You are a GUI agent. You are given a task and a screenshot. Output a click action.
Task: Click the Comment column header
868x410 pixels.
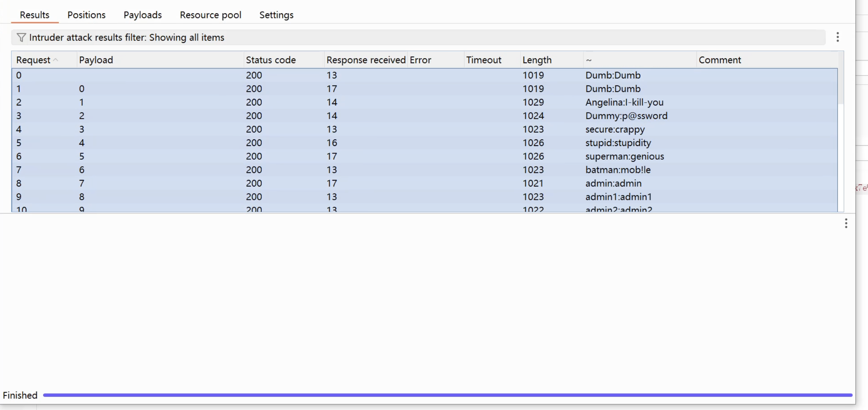click(720, 60)
